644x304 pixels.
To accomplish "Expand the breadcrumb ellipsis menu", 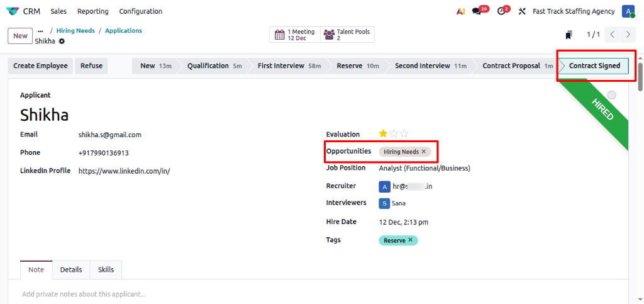I will point(40,31).
